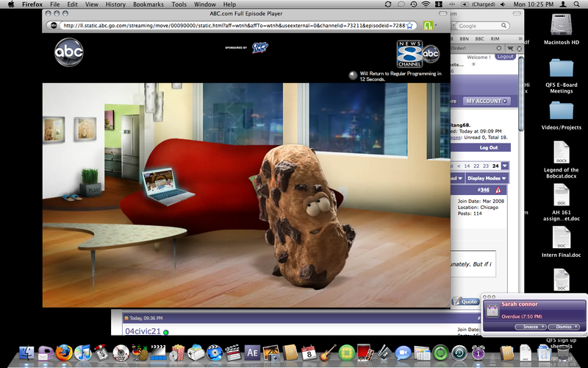Click the Logout button

pos(505,57)
